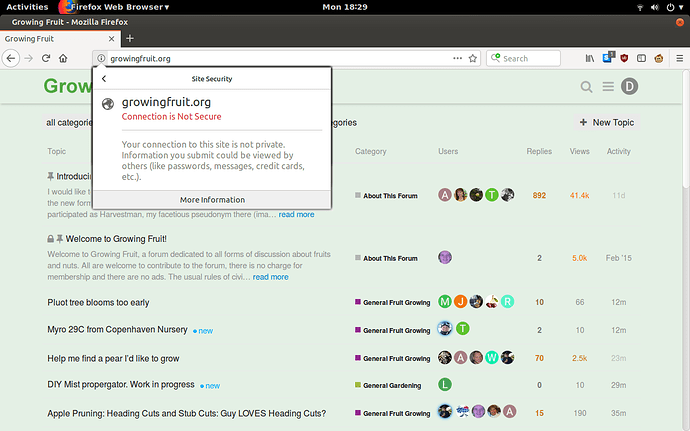Click the mint R avatar in Pluot topic
The image size is (690, 431).
tap(507, 302)
